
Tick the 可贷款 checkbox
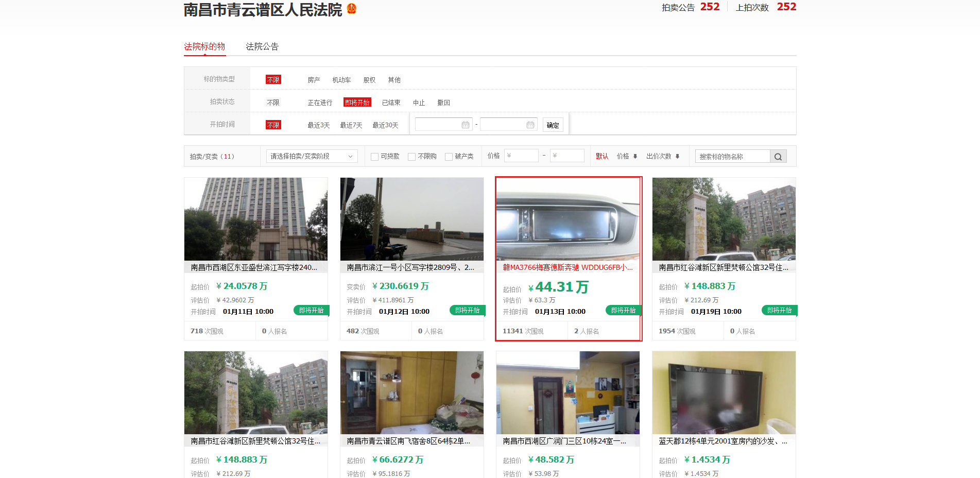pyautogui.click(x=375, y=157)
